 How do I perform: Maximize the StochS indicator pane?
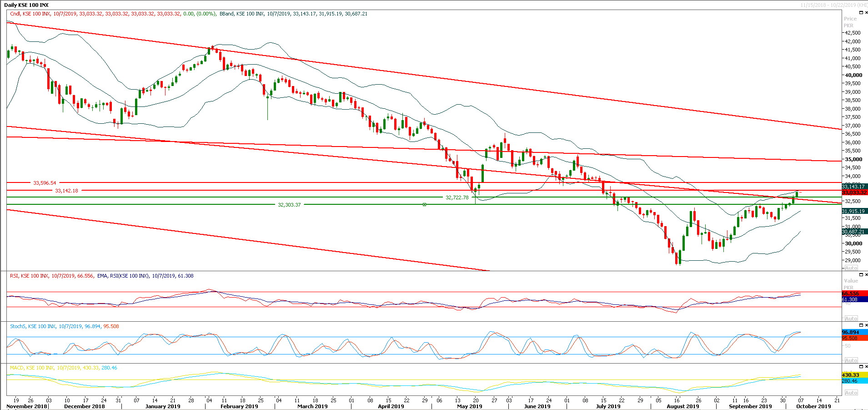pos(860,325)
